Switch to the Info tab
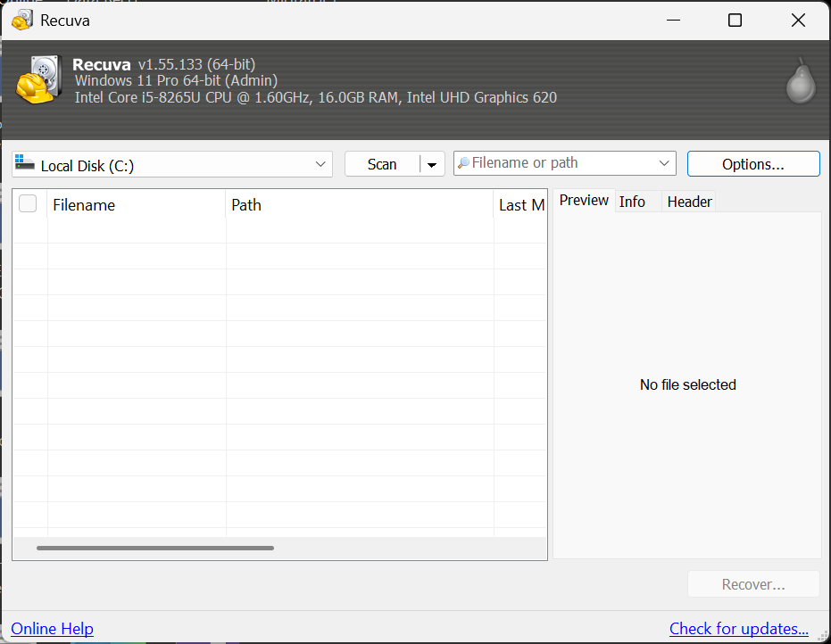 [637, 202]
